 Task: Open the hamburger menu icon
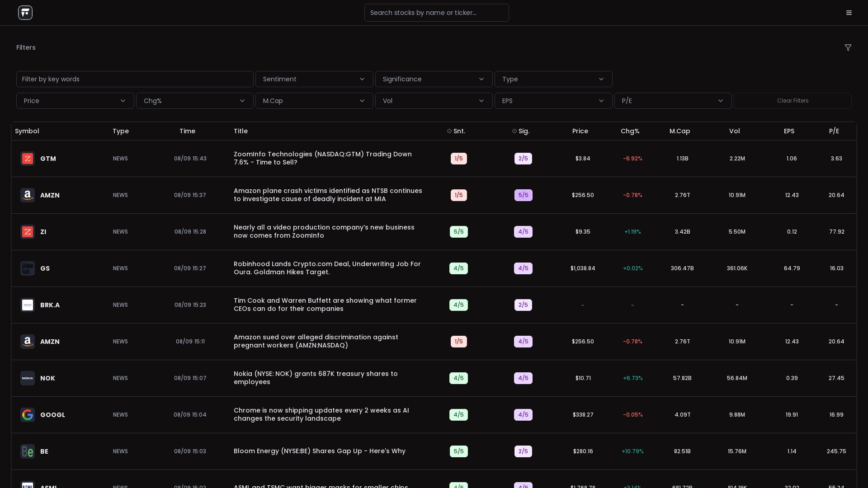(x=849, y=13)
